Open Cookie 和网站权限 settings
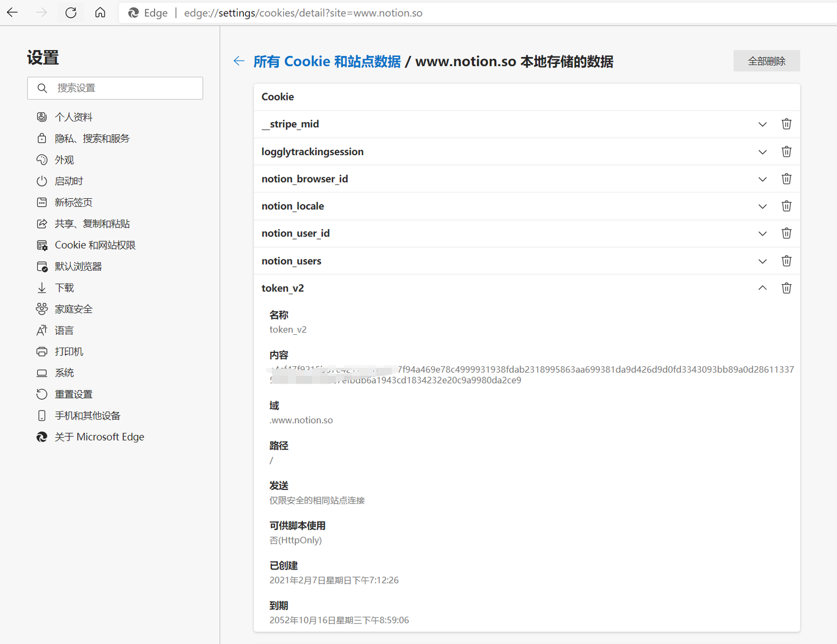The width and height of the screenshot is (837, 644). pos(95,245)
